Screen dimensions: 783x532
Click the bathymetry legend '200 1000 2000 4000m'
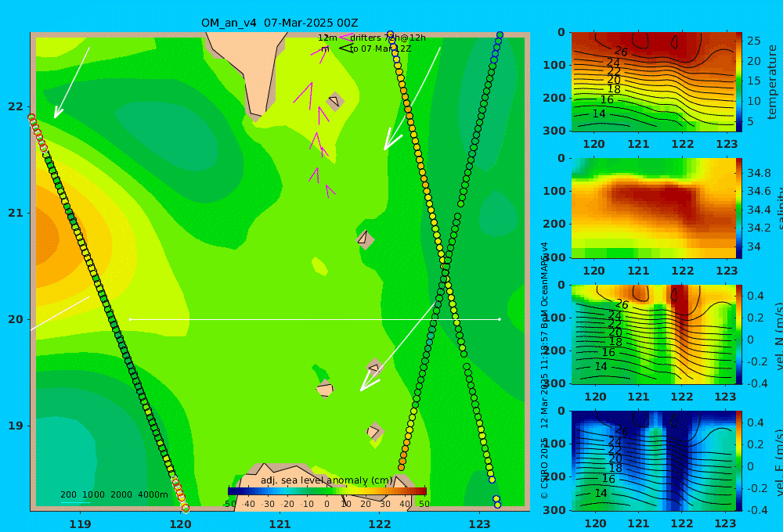click(x=114, y=494)
